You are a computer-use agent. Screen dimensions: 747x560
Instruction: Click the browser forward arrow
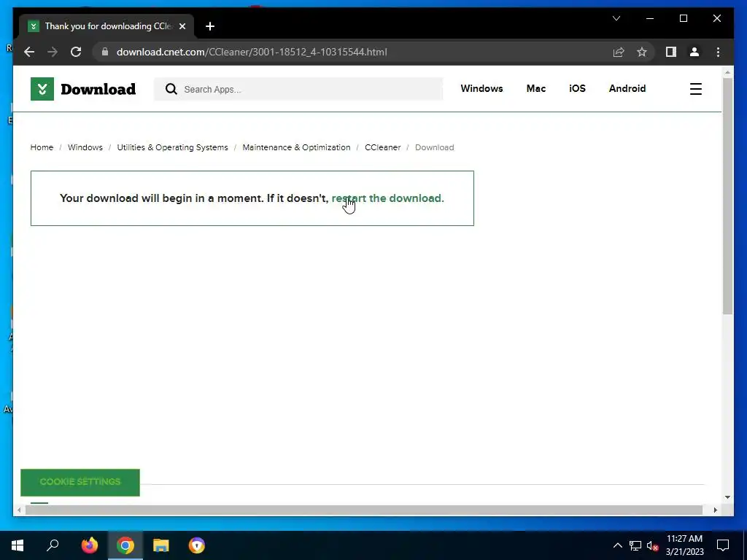pos(53,52)
